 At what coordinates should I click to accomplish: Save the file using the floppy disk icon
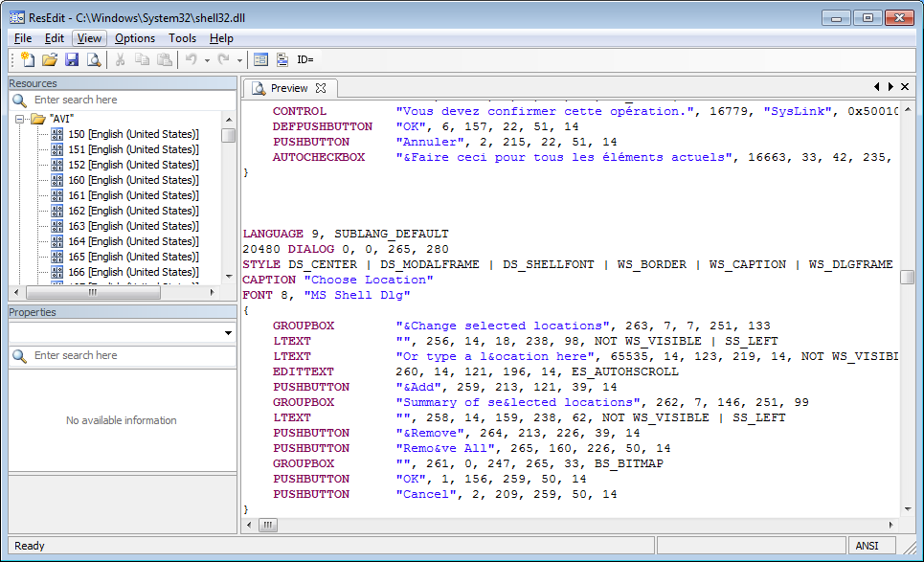[x=72, y=60]
